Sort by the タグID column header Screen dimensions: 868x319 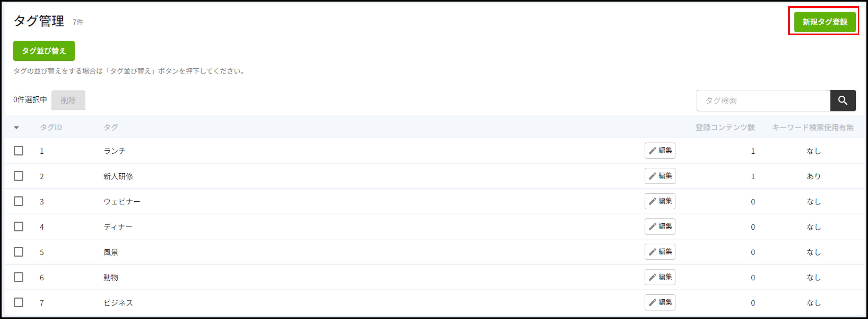pyautogui.click(x=51, y=127)
